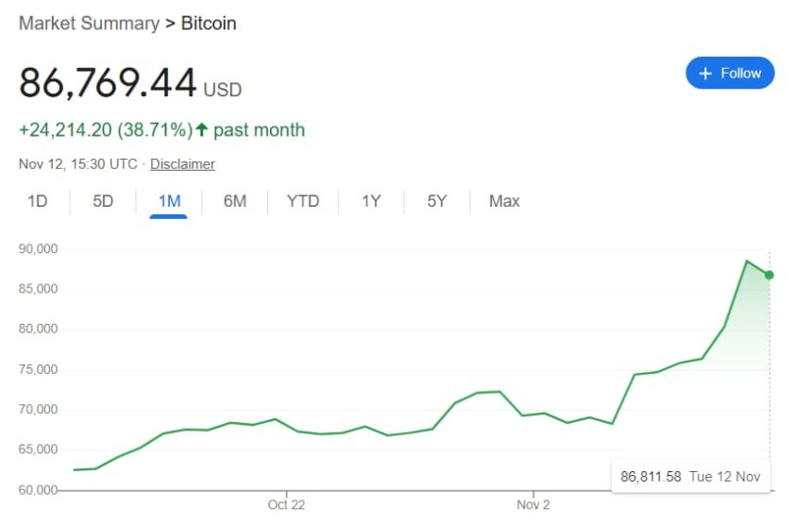View the 5Y chart range
The height and width of the screenshot is (525, 812).
point(436,201)
